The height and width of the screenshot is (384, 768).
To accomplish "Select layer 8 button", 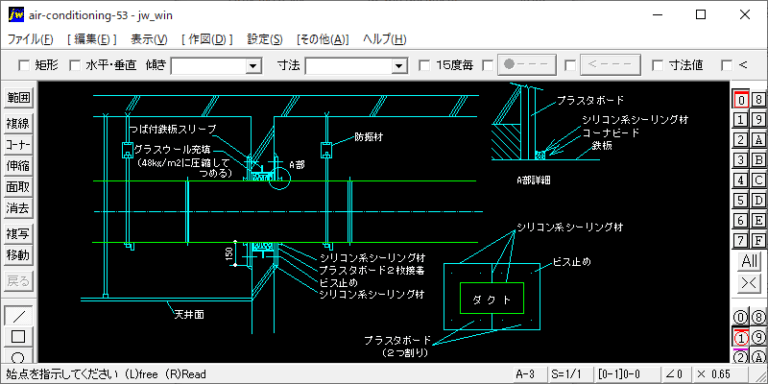I will click(758, 99).
